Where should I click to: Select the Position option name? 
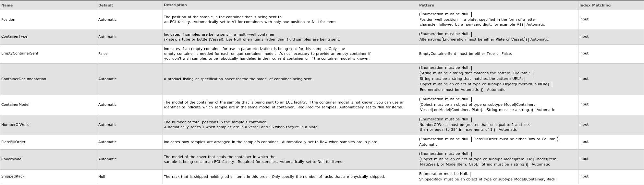(x=8, y=20)
